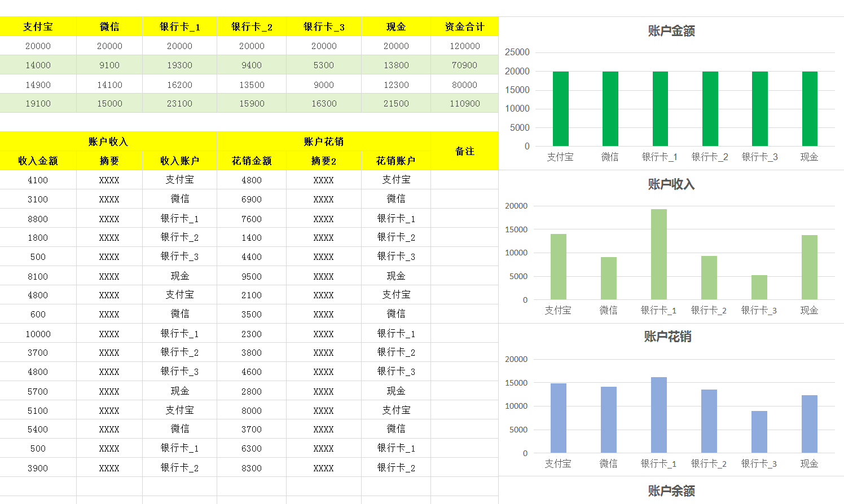Image resolution: width=844 pixels, height=504 pixels.
Task: Click the 银行卡_3 bar in 账户花销 chart
Action: pos(759,432)
